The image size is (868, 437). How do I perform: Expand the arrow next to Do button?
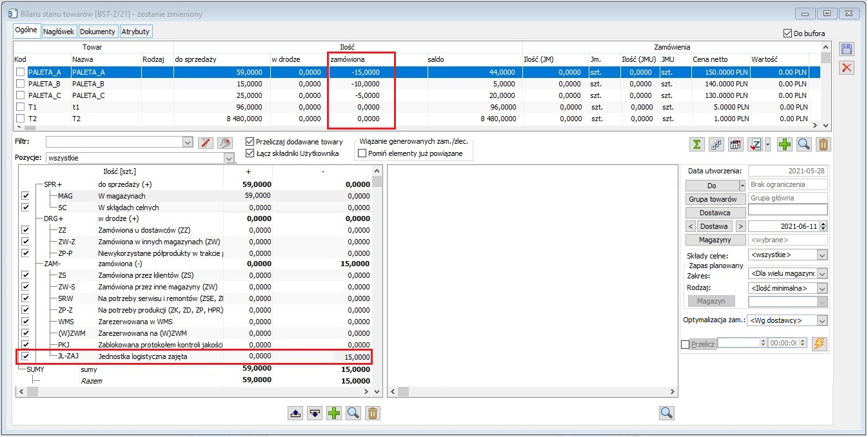742,186
